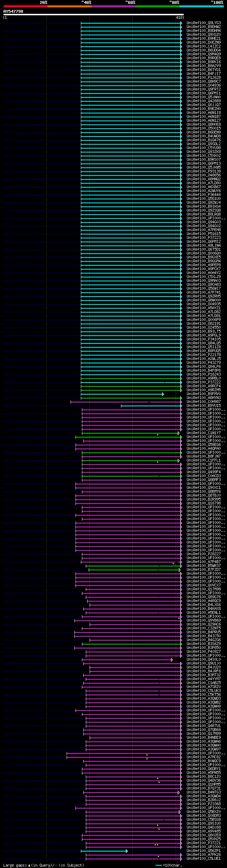Screen dimensions: 227x868
Task: Open hit UniRef100_B9DHW2
Action: (204, 27)
